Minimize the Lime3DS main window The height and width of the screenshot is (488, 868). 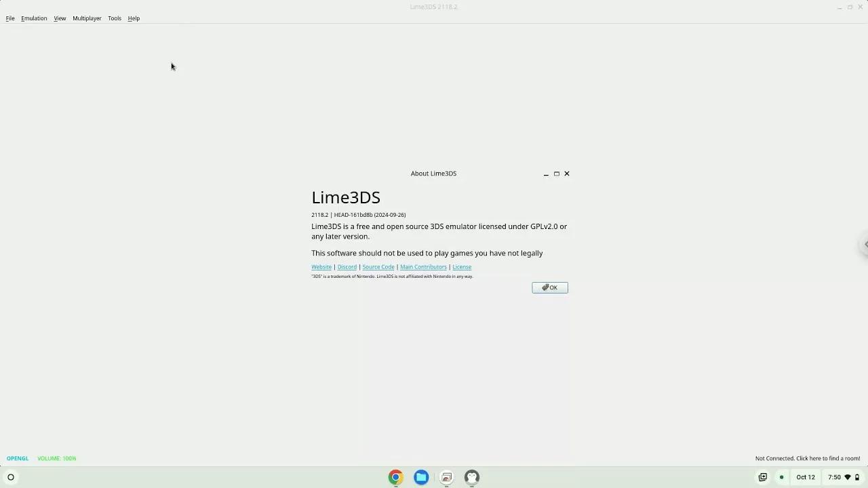click(840, 7)
